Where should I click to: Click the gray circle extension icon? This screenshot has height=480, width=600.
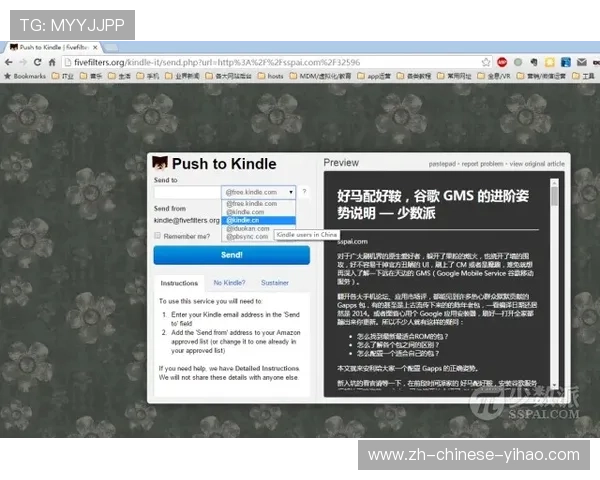pos(518,62)
